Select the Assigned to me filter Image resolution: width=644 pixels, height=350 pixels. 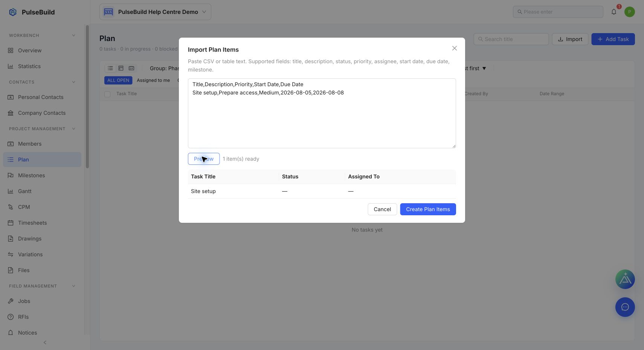click(153, 80)
